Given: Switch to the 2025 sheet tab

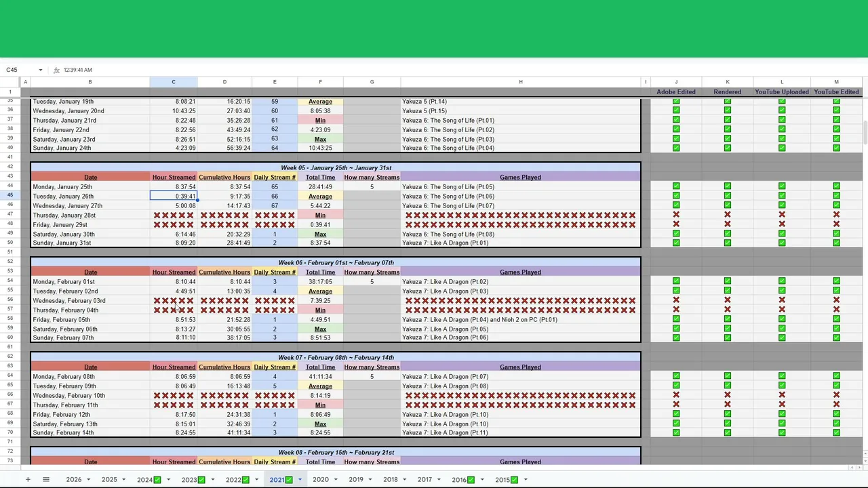Looking at the screenshot, I should pyautogui.click(x=109, y=480).
